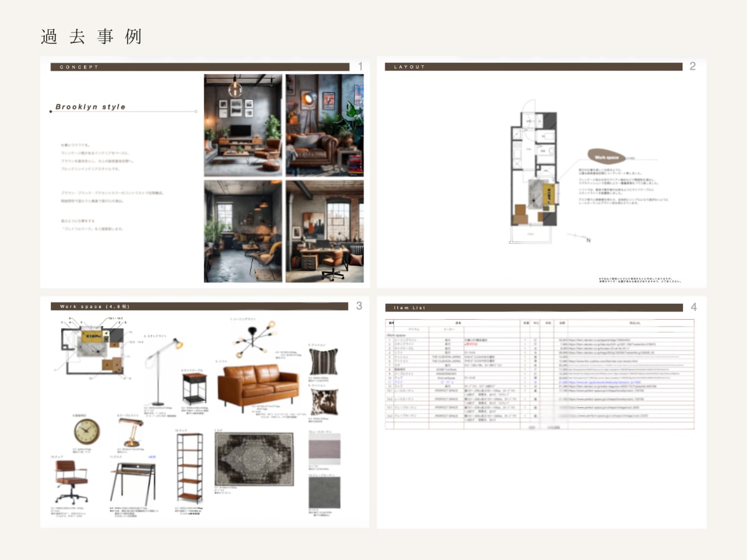Click slide number 4 label
Screen dimensions: 747x560
693,307
